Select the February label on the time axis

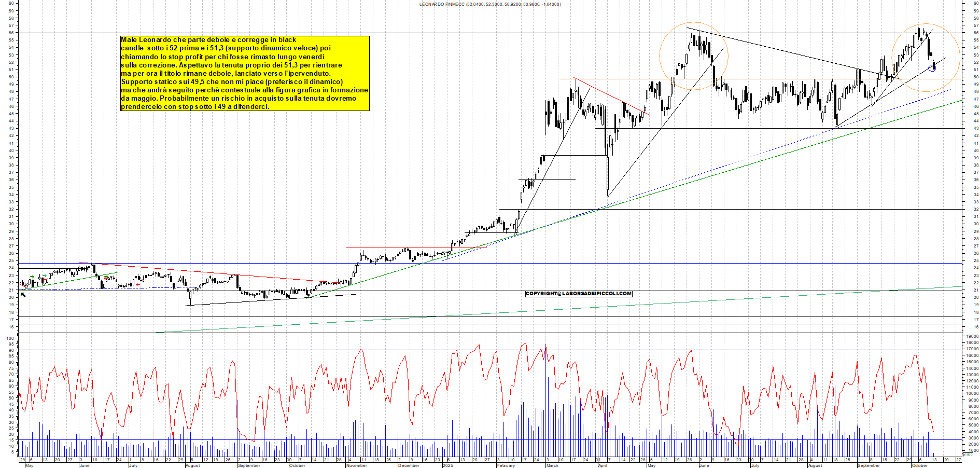point(506,465)
